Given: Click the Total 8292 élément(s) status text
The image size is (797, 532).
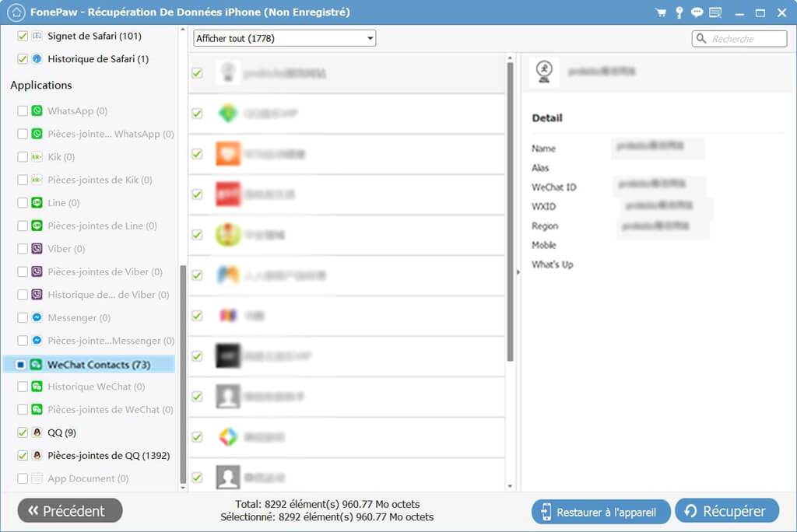Looking at the screenshot, I should [328, 504].
